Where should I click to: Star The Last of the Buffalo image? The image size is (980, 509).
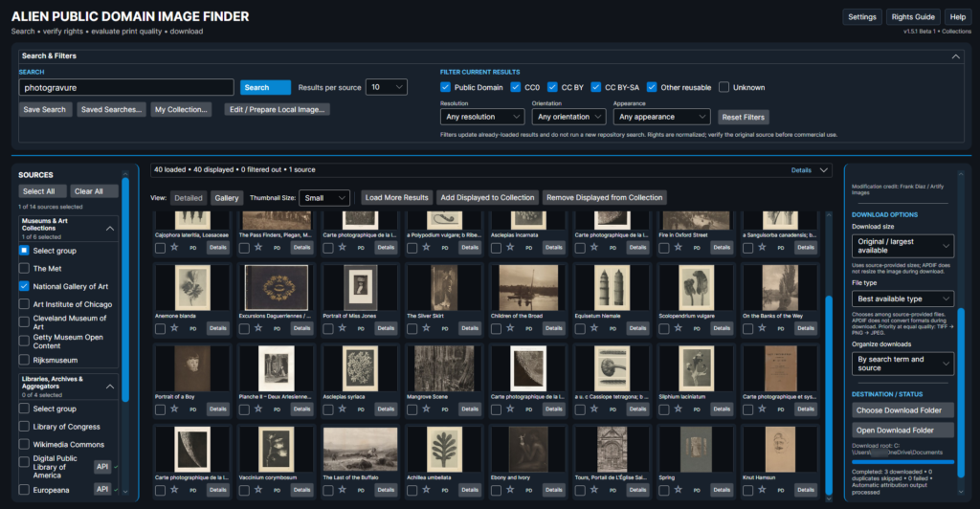click(x=342, y=490)
